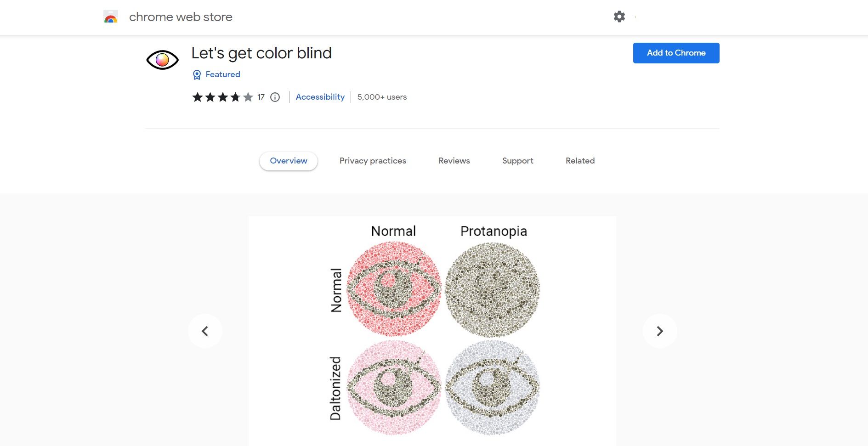Viewport: 868px width, 446px height.
Task: Go to the Reviews tab
Action: 454,161
